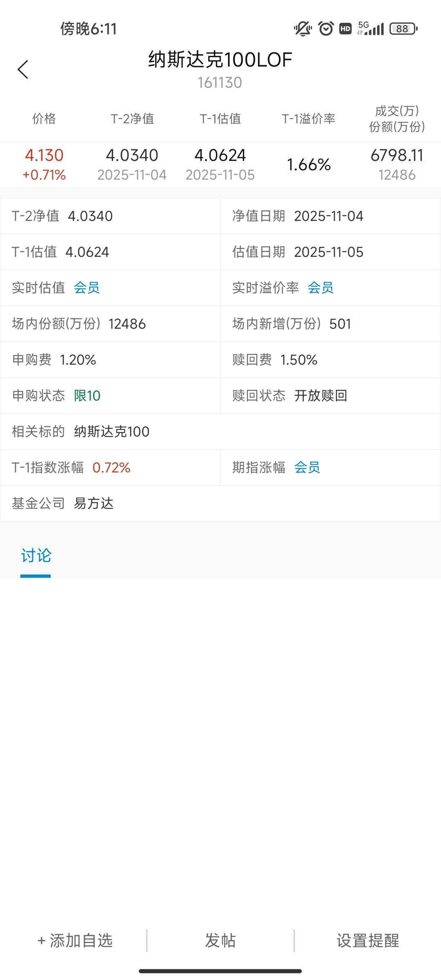Tap the 易方达 fund company name
The height and width of the screenshot is (980, 441).
(94, 503)
